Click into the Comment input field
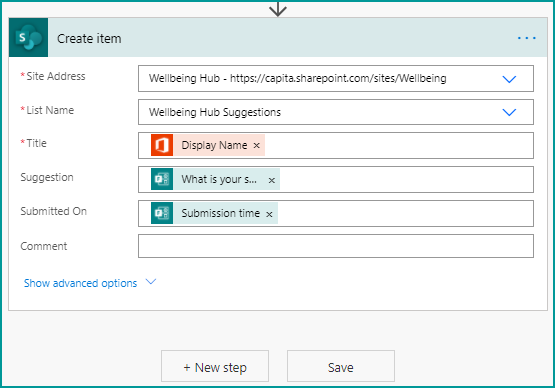The image size is (555, 388). point(336,246)
